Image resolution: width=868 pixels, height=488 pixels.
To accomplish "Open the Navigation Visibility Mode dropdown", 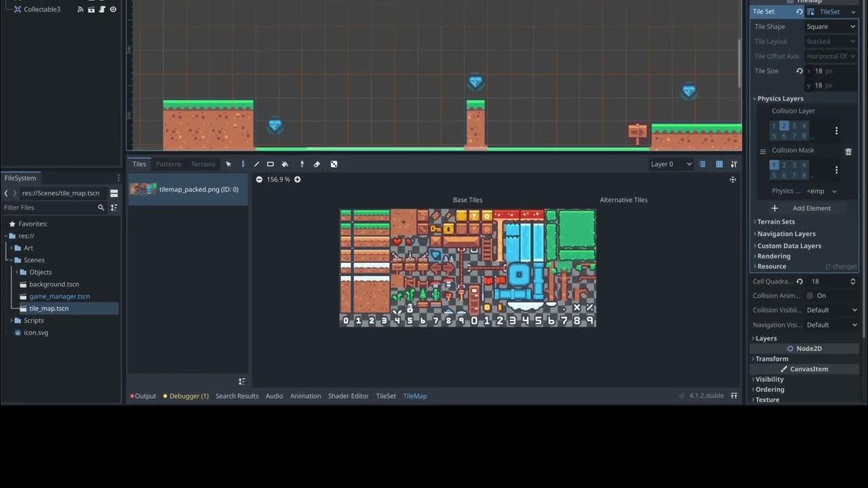I will click(831, 325).
